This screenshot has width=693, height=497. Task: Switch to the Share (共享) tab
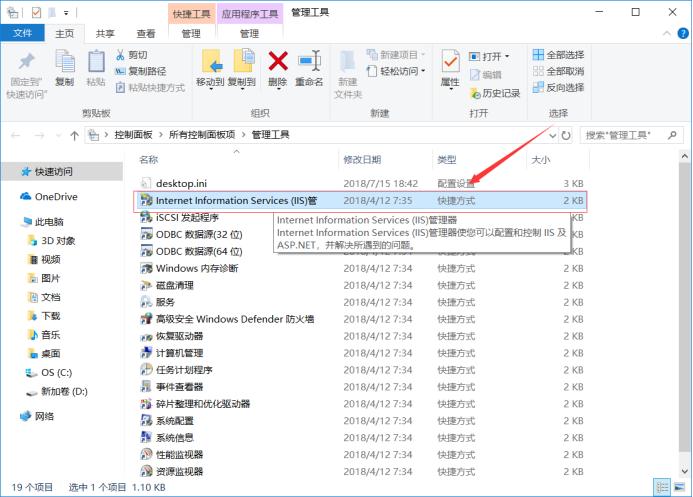pyautogui.click(x=105, y=34)
